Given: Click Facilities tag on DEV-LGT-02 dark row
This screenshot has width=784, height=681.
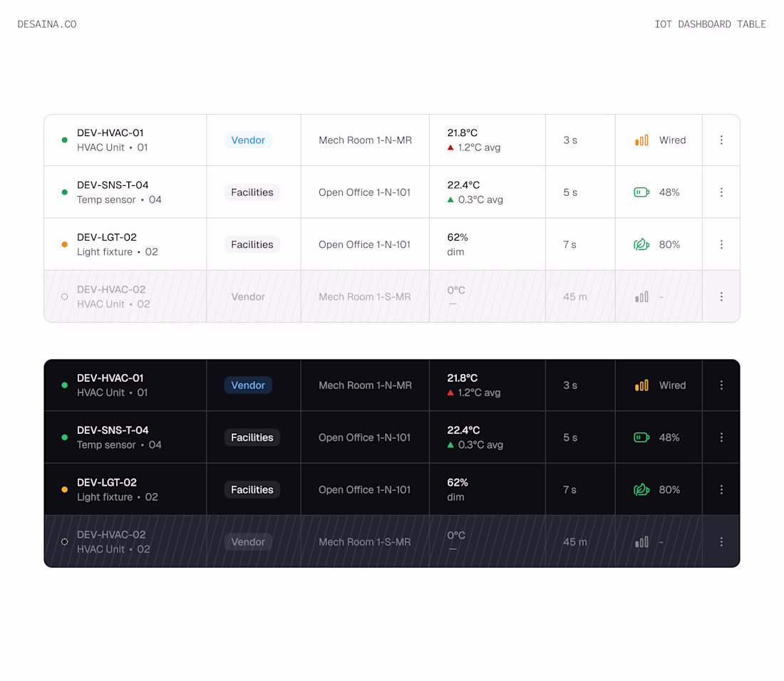Looking at the screenshot, I should click(x=252, y=489).
